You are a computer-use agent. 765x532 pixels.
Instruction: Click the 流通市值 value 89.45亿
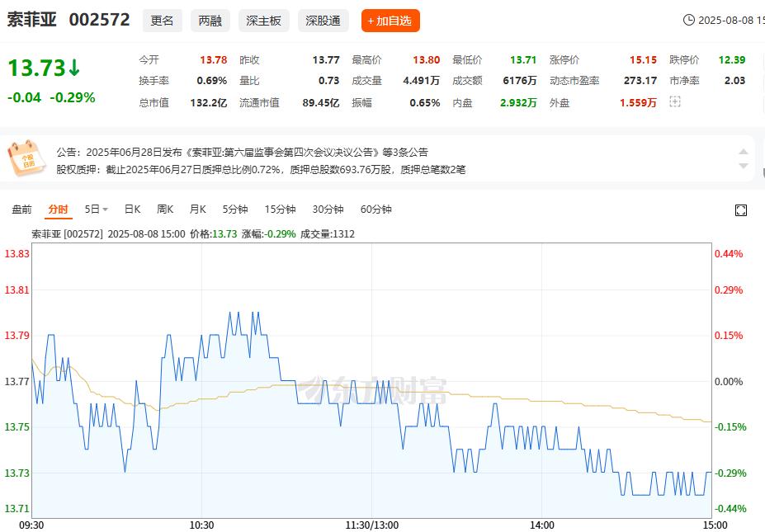pyautogui.click(x=321, y=103)
